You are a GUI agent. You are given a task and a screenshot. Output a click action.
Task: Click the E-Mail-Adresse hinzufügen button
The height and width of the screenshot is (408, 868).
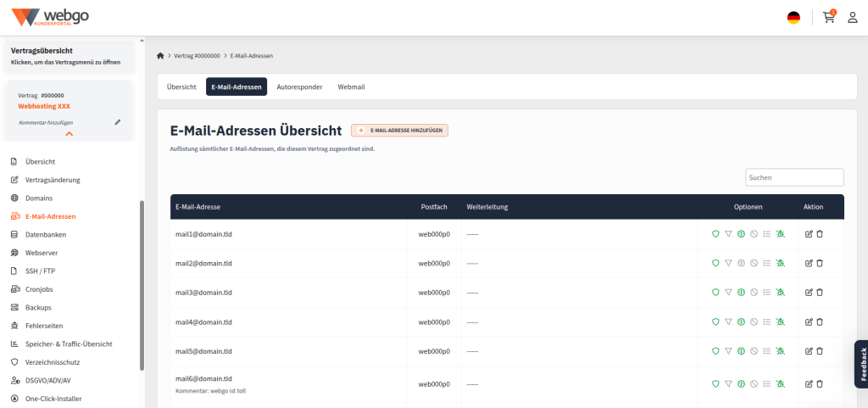tap(400, 130)
